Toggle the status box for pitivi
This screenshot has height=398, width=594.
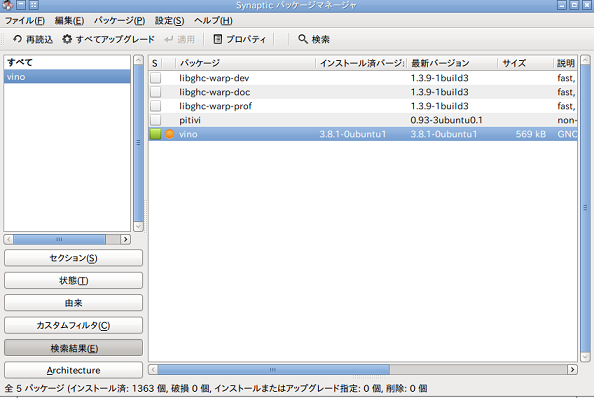click(155, 120)
